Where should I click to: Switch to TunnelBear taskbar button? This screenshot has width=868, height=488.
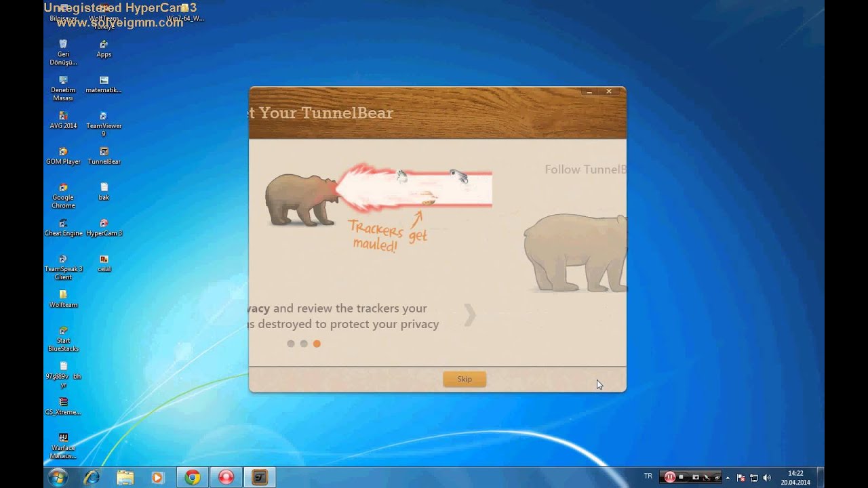tap(260, 477)
